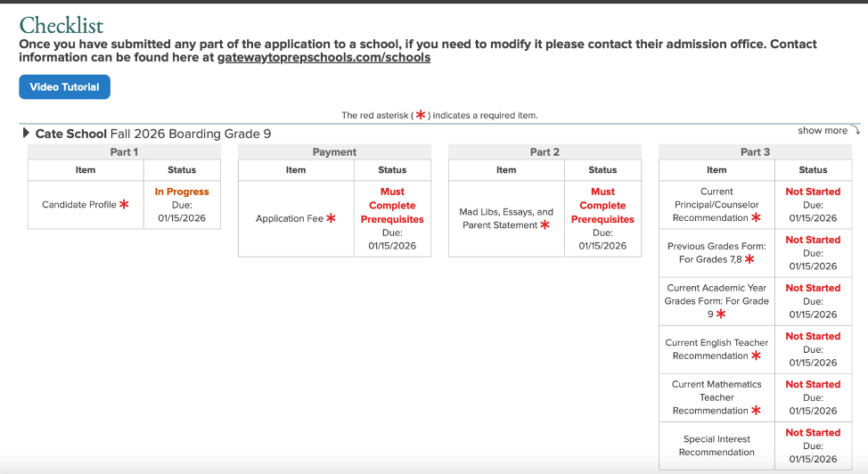
Task: Click the red asterisk after Parent Statement
Action: click(545, 225)
